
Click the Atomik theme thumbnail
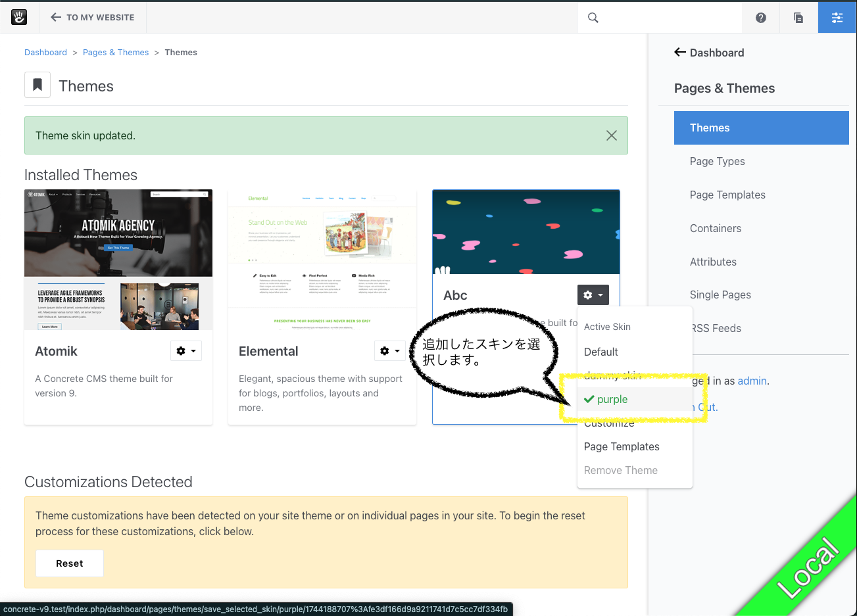[x=118, y=260]
